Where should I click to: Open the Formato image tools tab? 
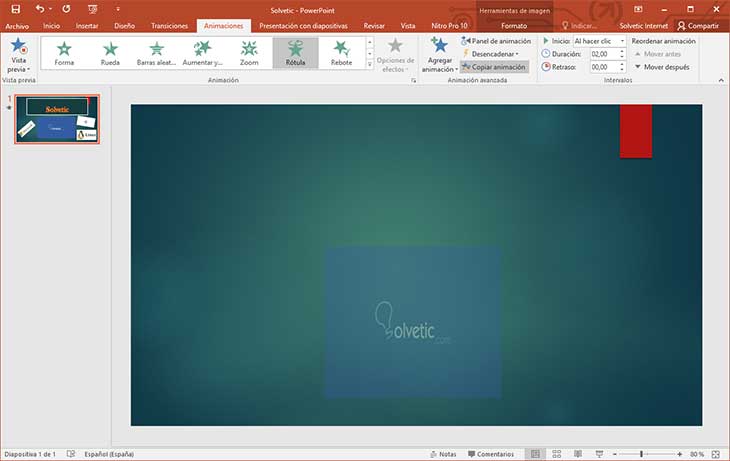click(514, 26)
